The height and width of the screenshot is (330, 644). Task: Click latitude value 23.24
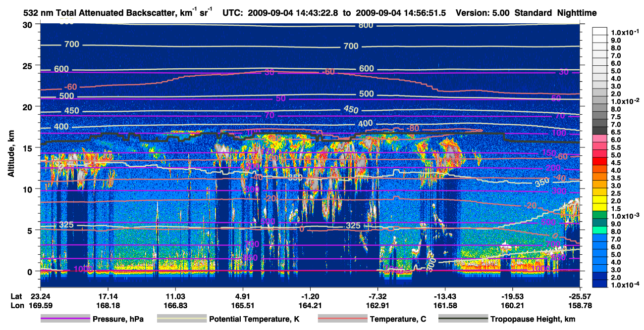click(41, 296)
